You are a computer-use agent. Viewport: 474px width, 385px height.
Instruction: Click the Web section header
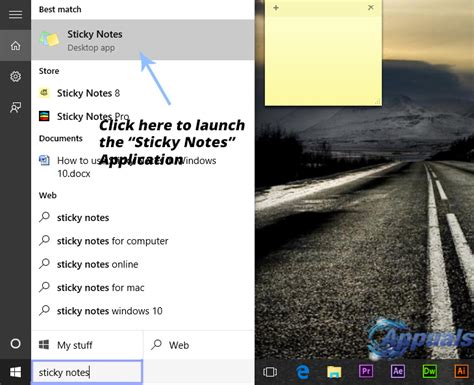48,195
